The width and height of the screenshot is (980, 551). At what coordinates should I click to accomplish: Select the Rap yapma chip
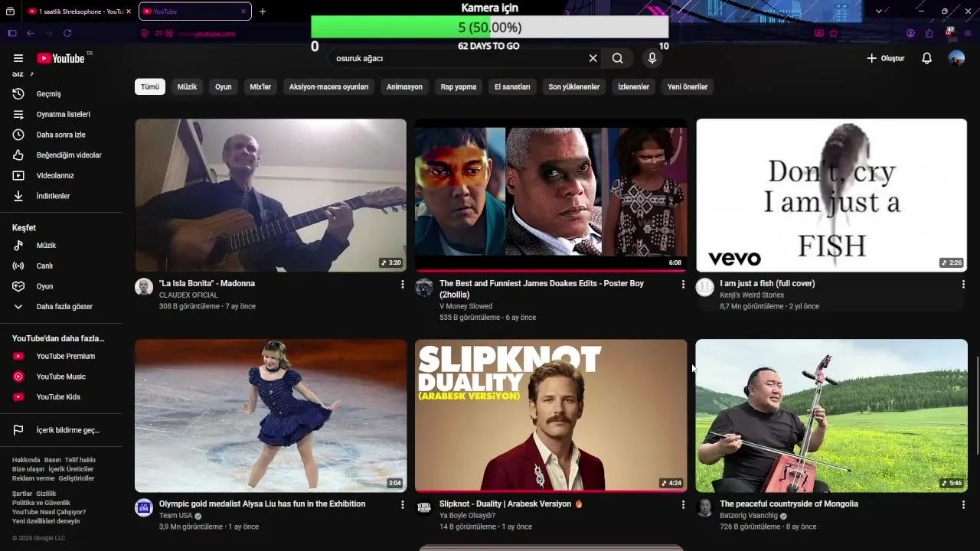point(459,86)
